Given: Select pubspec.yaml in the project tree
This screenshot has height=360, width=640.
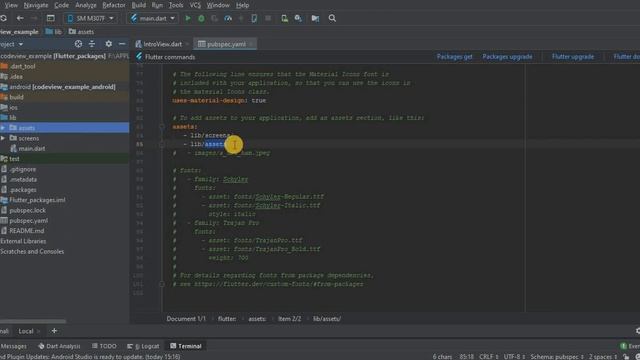Looking at the screenshot, I should pyautogui.click(x=29, y=220).
